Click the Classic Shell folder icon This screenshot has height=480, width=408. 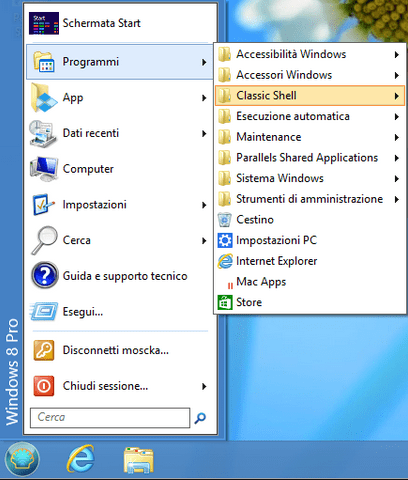(x=224, y=96)
